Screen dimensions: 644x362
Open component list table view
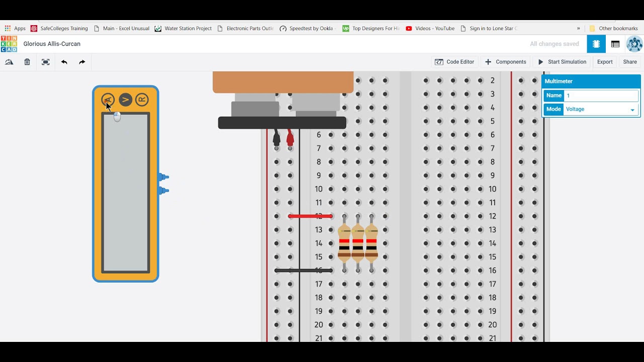615,44
